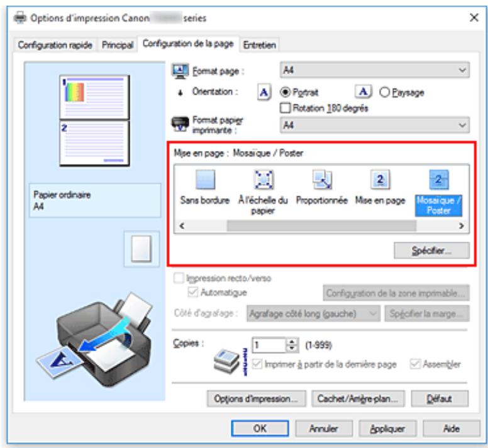The height and width of the screenshot is (448, 488).
Task: Enable Rotation 180 degrés checkbox
Action: (x=285, y=108)
